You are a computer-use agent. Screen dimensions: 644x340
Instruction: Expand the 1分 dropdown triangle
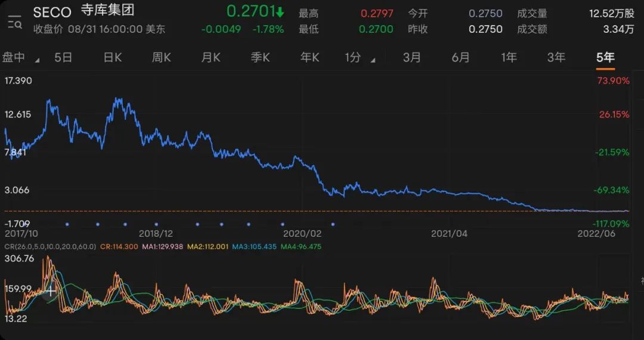tap(373, 60)
